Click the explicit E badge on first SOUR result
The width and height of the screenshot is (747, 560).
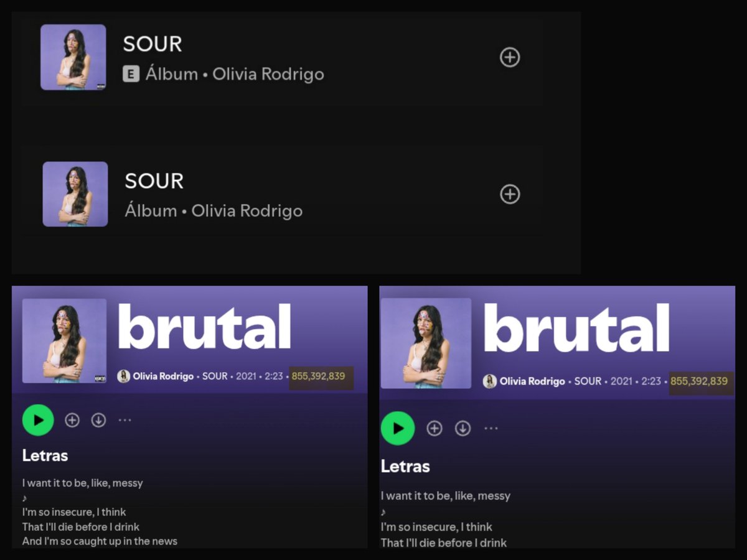click(131, 75)
